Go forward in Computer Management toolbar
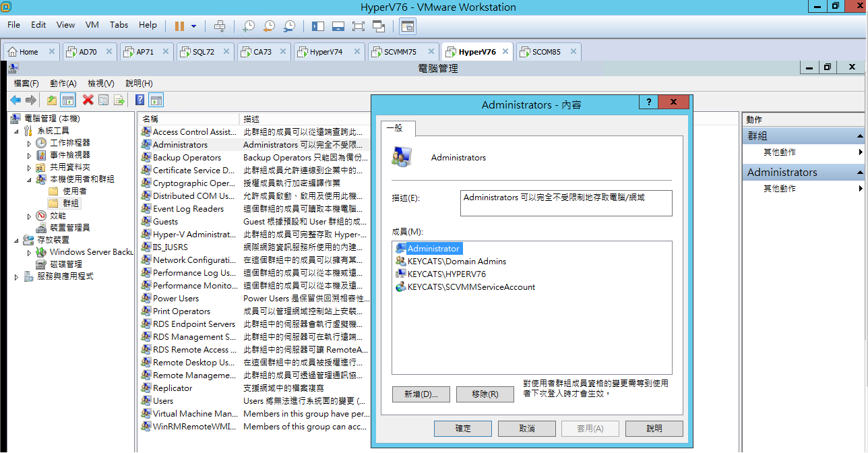The image size is (868, 453). pyautogui.click(x=30, y=100)
